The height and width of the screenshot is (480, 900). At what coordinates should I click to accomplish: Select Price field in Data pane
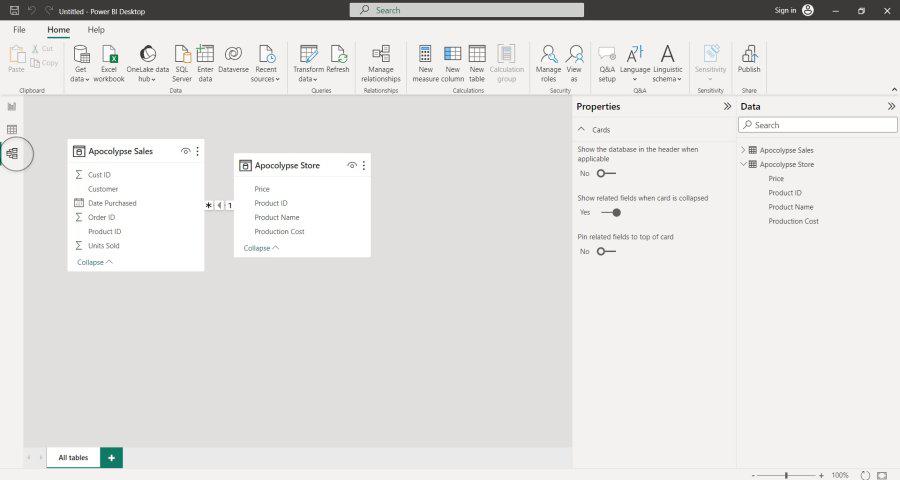tap(776, 179)
